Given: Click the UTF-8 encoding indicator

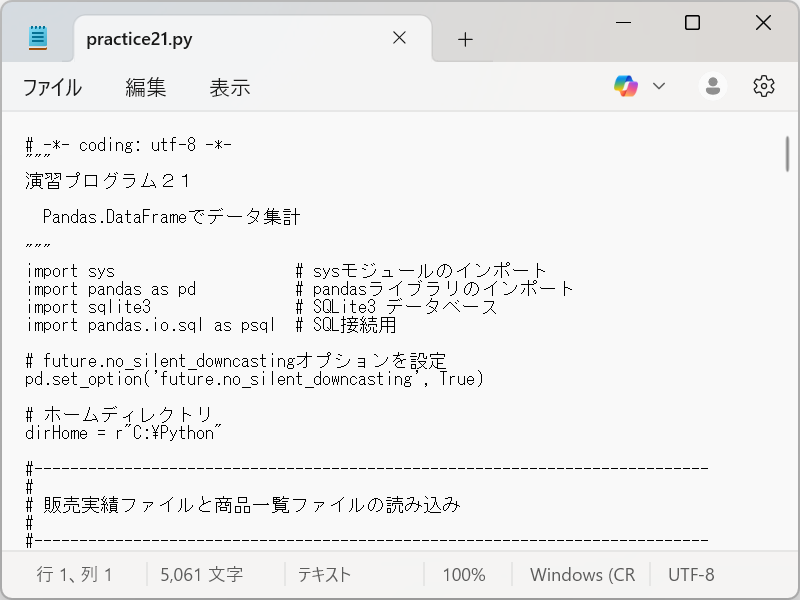Looking at the screenshot, I should coord(690,574).
